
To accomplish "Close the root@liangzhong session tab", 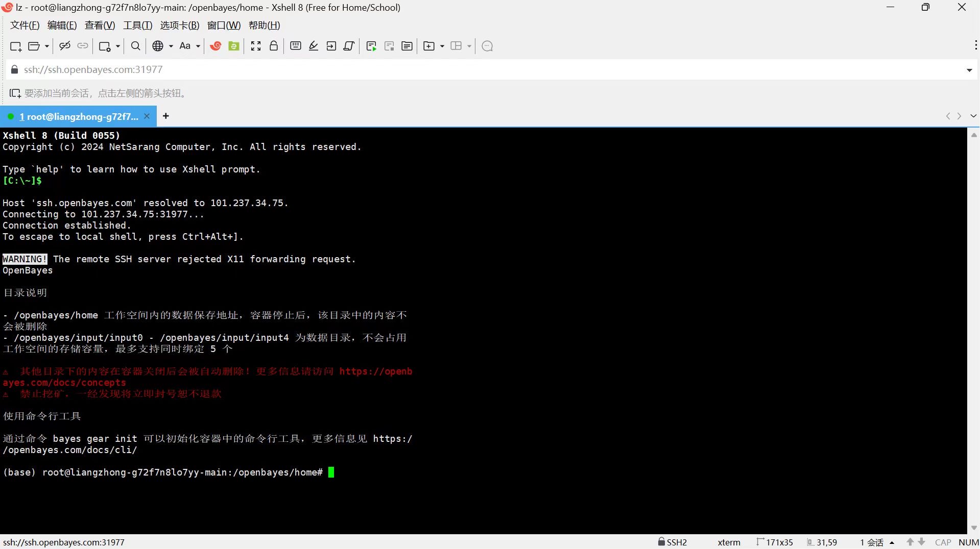I will (147, 116).
